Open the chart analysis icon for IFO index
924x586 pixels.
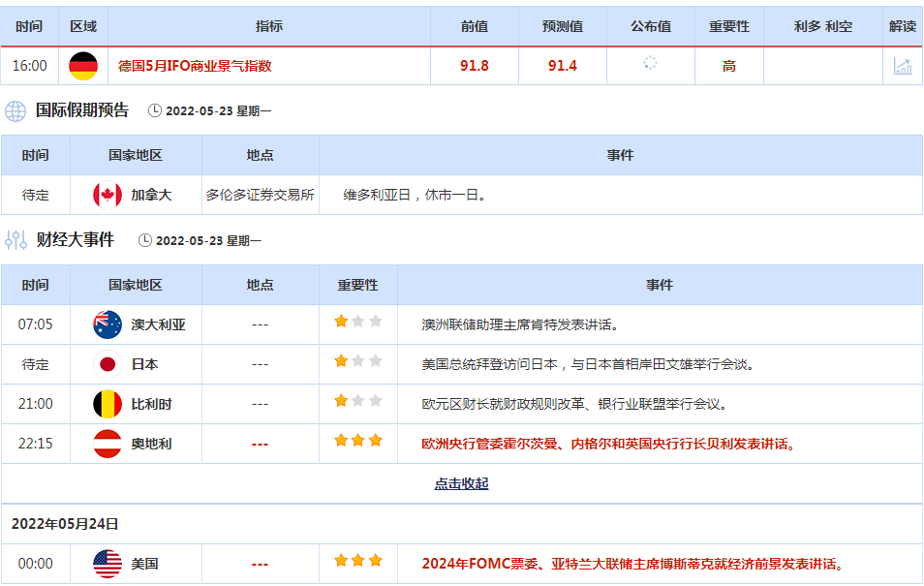coord(902,66)
